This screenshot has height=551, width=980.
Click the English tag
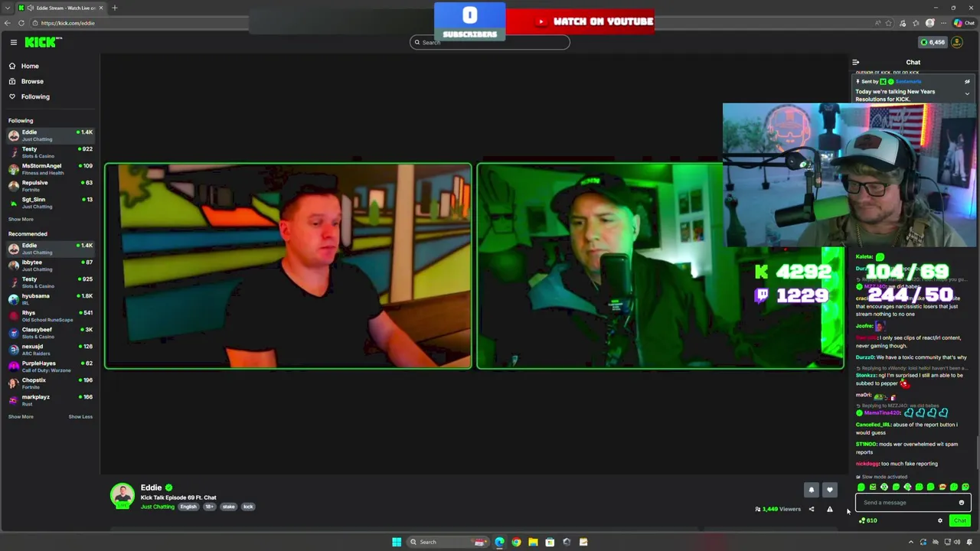[x=188, y=507]
